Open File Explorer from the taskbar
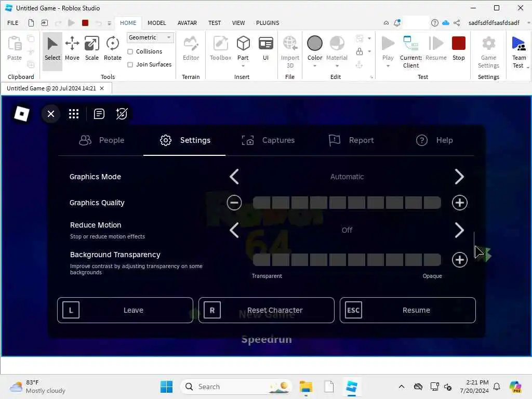This screenshot has width=532, height=399. pyautogui.click(x=305, y=387)
